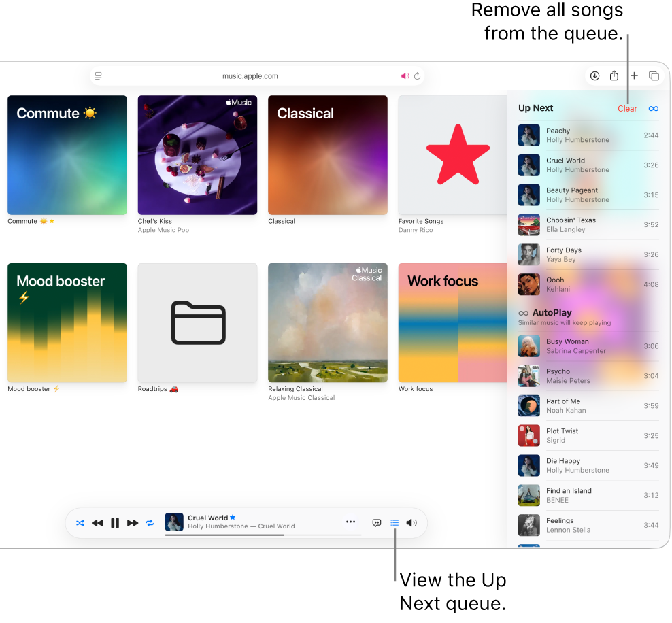Open the Favorite Songs star cover
The height and width of the screenshot is (623, 672).
point(452,154)
